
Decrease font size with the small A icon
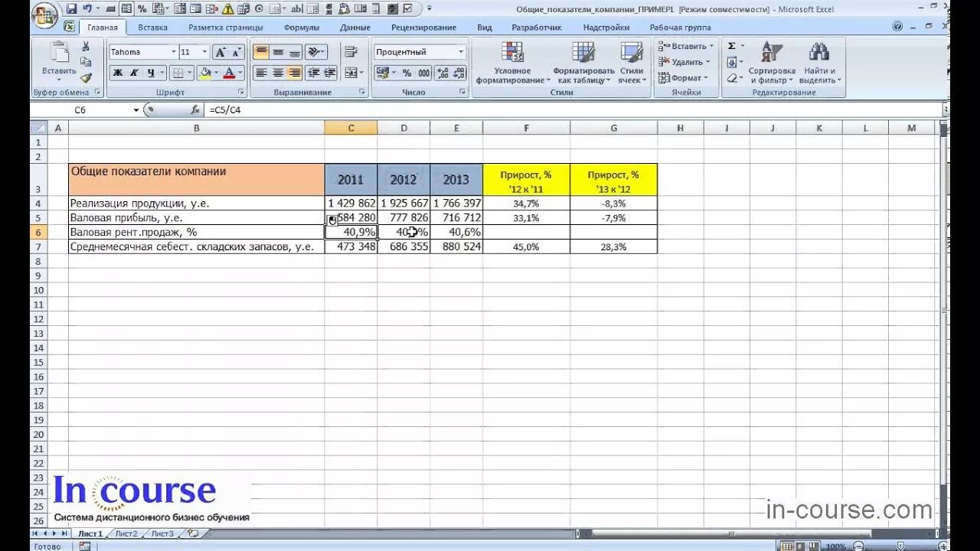(237, 52)
